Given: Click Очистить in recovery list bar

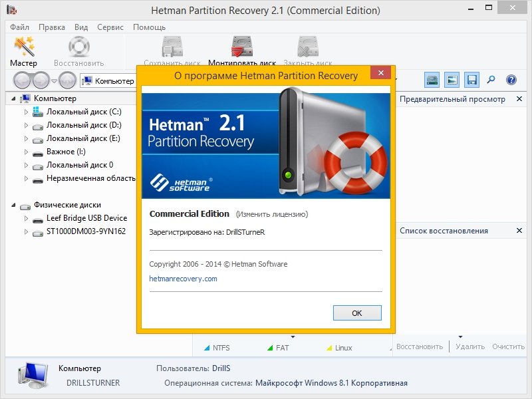Looking at the screenshot, I should coord(508,346).
